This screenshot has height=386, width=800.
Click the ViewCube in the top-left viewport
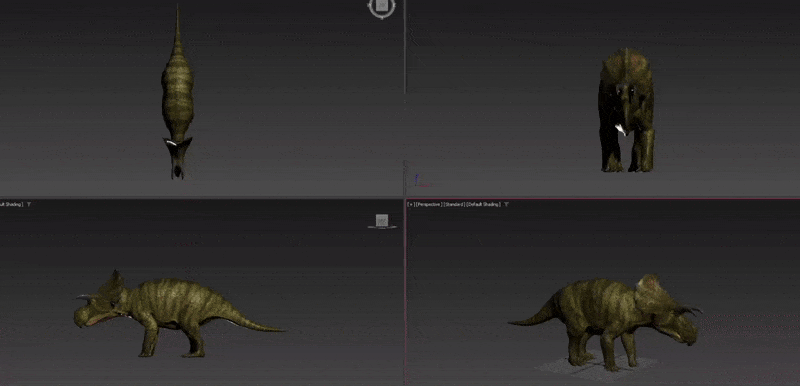coord(382,6)
